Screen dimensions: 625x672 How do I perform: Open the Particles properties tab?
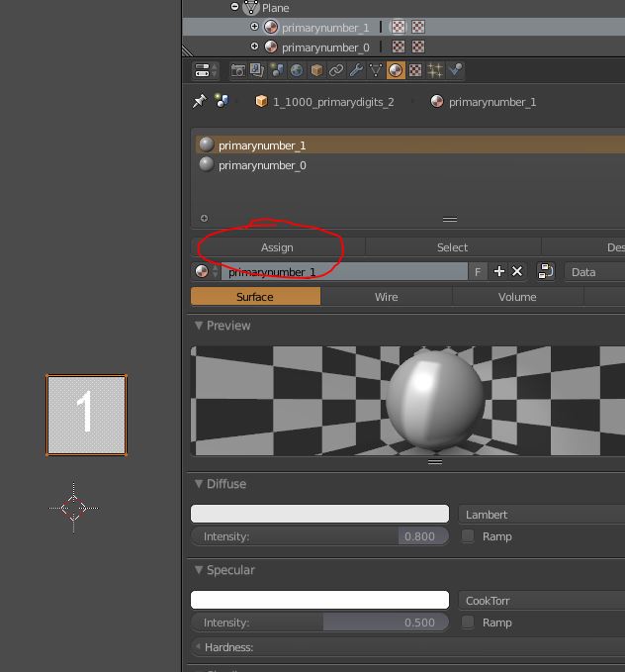(435, 70)
